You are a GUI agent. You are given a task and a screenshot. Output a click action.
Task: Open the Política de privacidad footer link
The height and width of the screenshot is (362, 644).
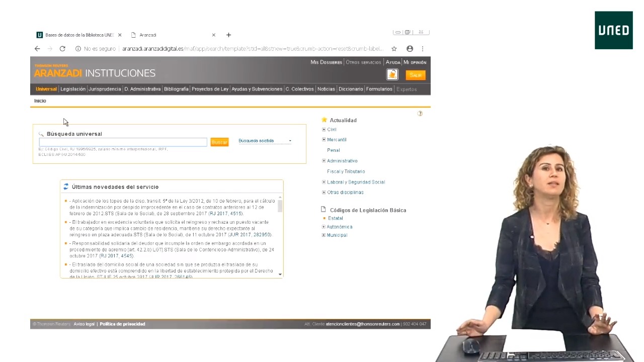122,324
